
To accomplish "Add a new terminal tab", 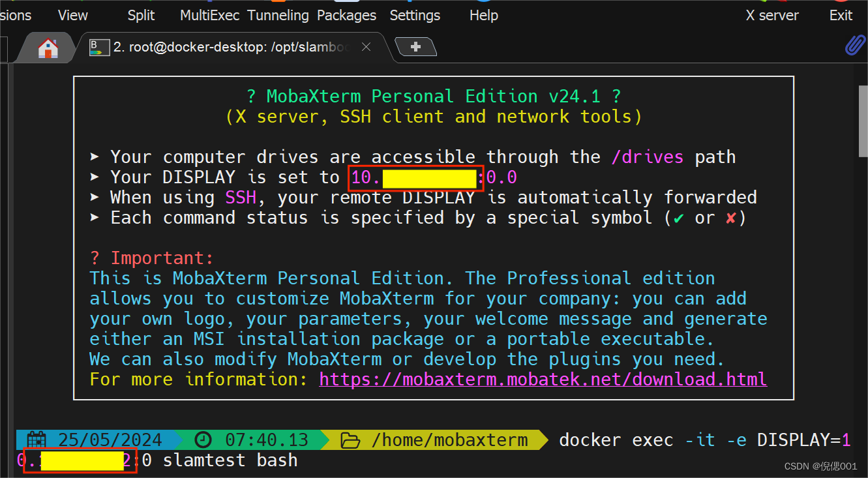I will [415, 47].
